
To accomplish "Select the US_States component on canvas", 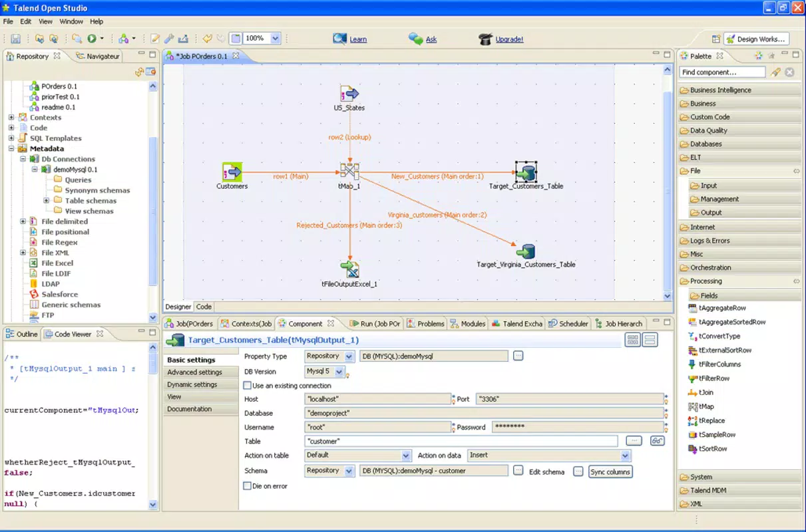I will (349, 94).
